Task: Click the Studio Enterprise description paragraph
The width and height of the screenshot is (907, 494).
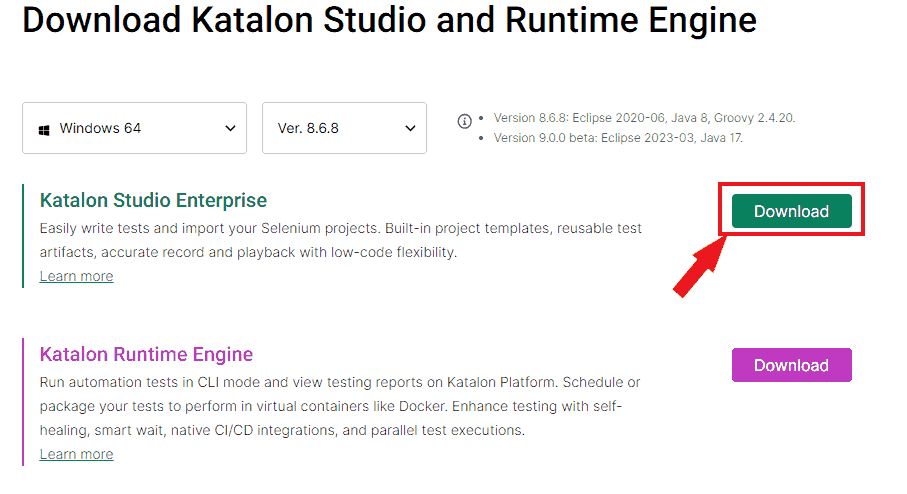Action: [340, 240]
